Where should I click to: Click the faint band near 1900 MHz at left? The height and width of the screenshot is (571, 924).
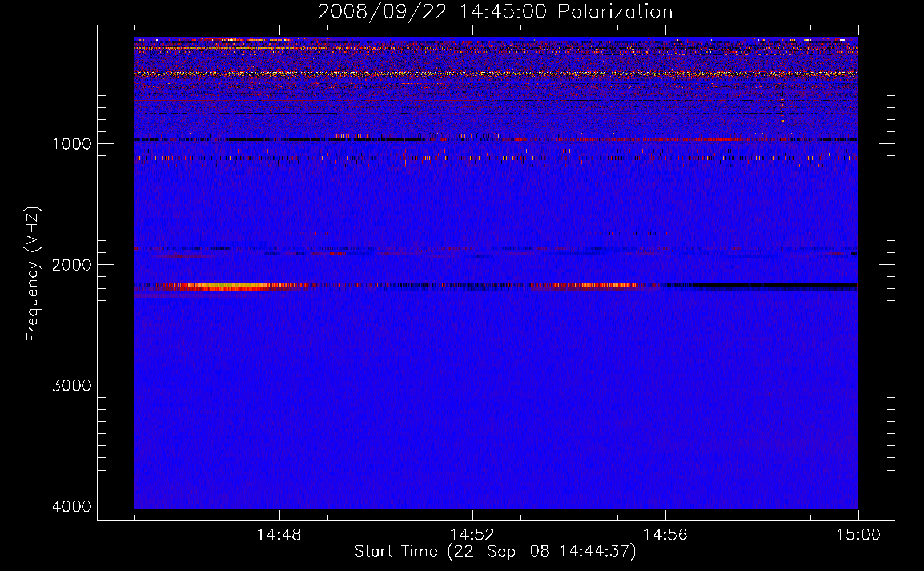click(183, 249)
